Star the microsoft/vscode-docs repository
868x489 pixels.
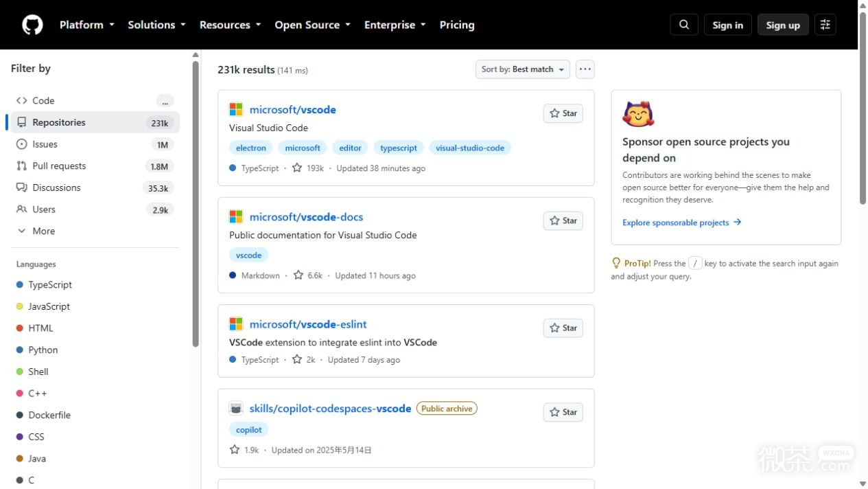[563, 220]
